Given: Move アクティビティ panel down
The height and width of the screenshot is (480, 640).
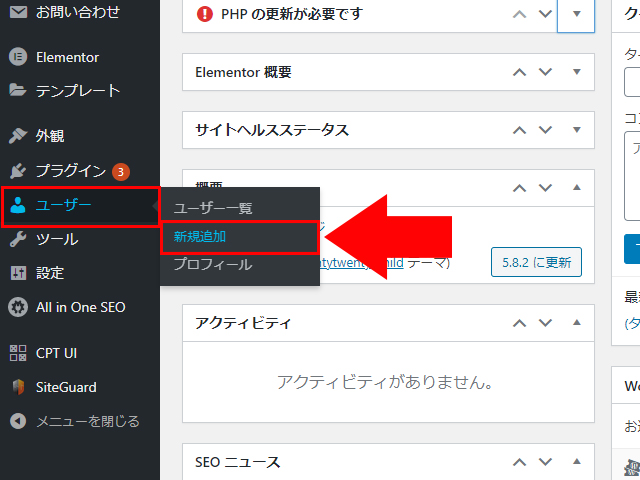Looking at the screenshot, I should 545,323.
